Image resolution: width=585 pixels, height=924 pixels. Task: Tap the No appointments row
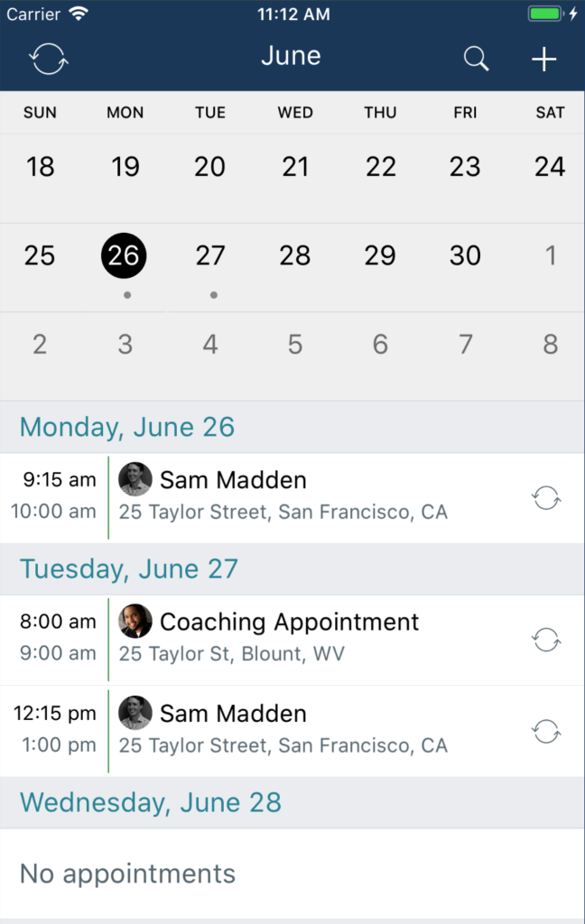(x=292, y=873)
